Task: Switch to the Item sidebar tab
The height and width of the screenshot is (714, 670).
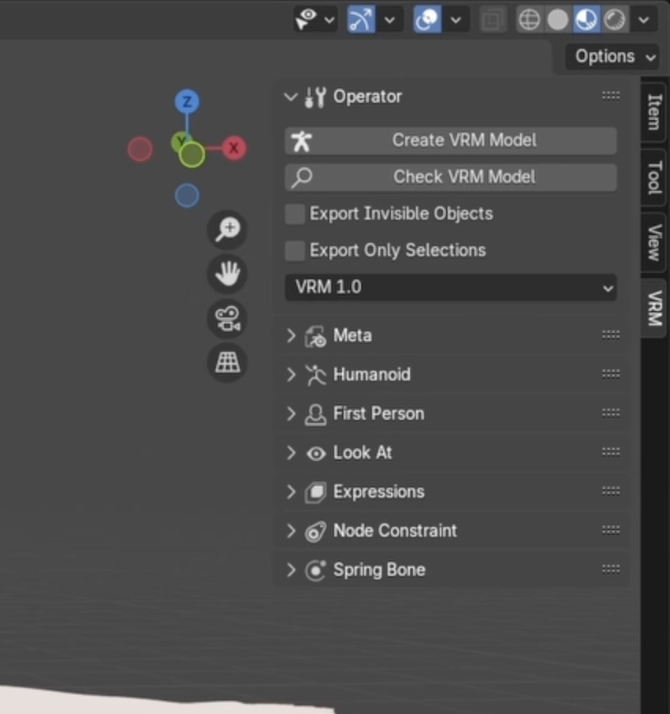Action: coord(654,112)
